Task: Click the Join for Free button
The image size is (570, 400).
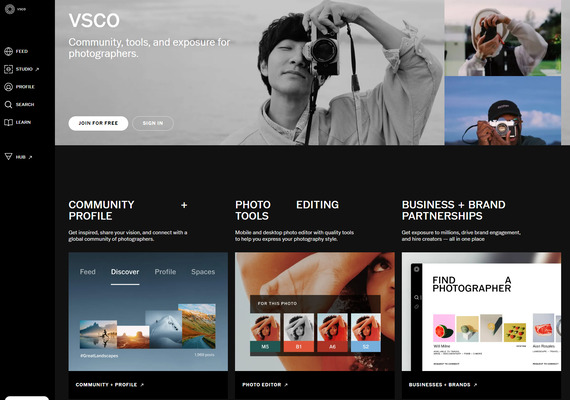Action: coord(98,123)
